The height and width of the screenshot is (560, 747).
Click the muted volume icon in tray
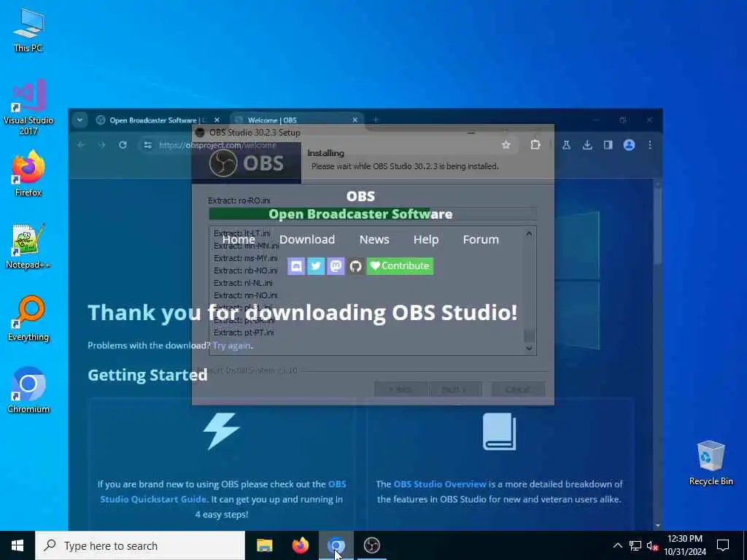[x=652, y=545]
